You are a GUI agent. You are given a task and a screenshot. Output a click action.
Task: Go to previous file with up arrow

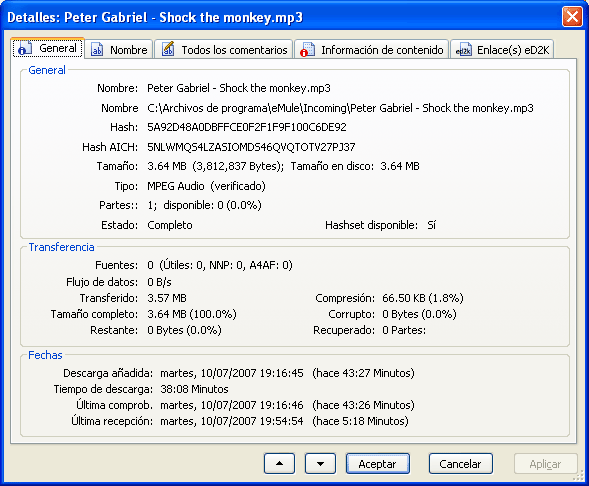point(279,463)
